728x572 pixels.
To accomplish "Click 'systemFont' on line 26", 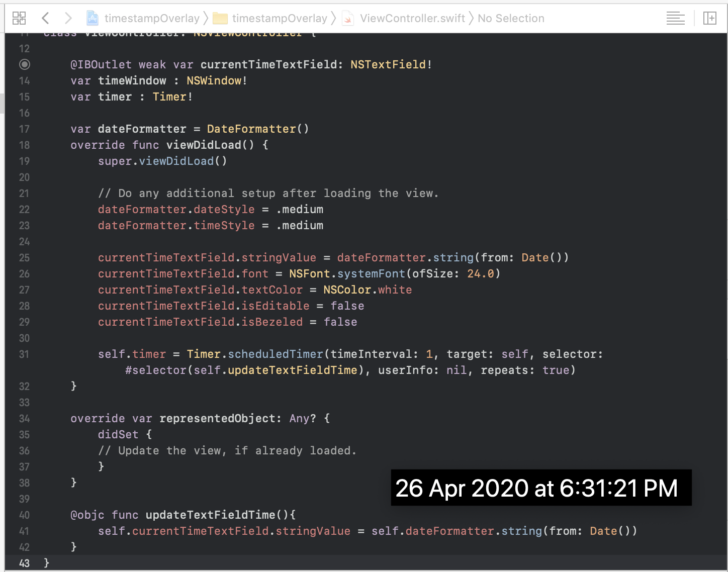I will [x=371, y=273].
